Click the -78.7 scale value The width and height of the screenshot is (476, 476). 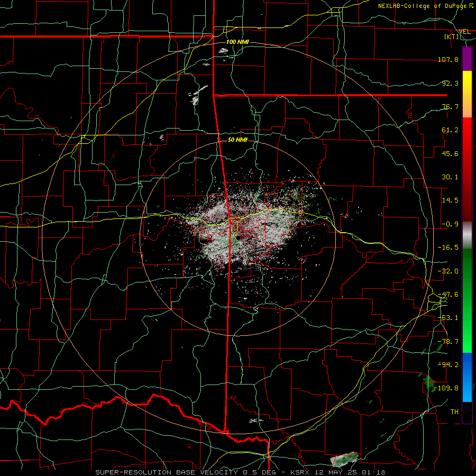pos(448,342)
